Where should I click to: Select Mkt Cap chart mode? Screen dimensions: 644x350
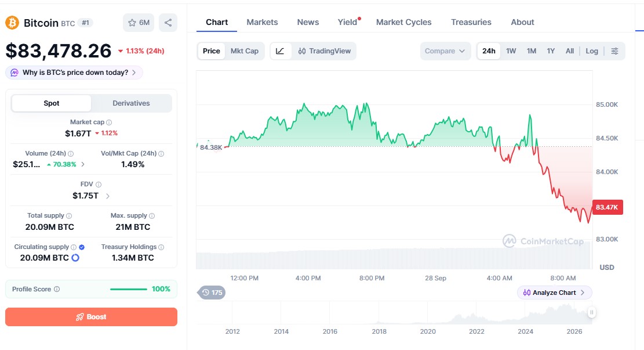click(x=245, y=51)
